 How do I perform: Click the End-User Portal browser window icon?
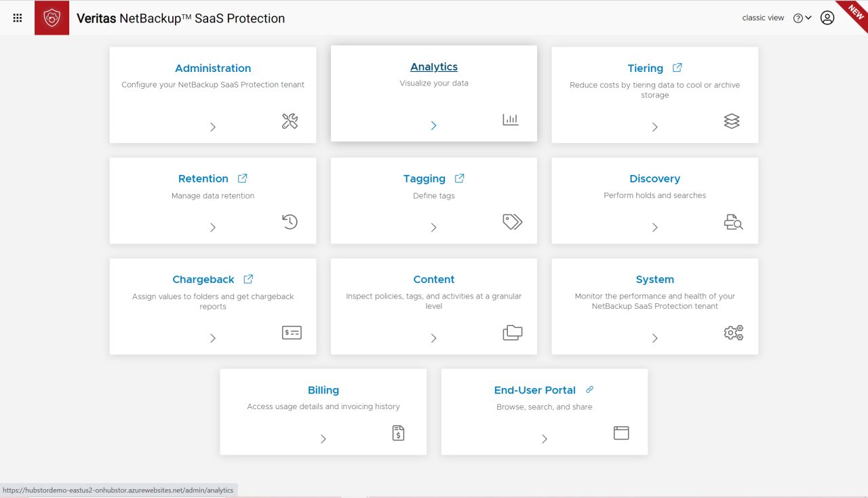click(621, 433)
